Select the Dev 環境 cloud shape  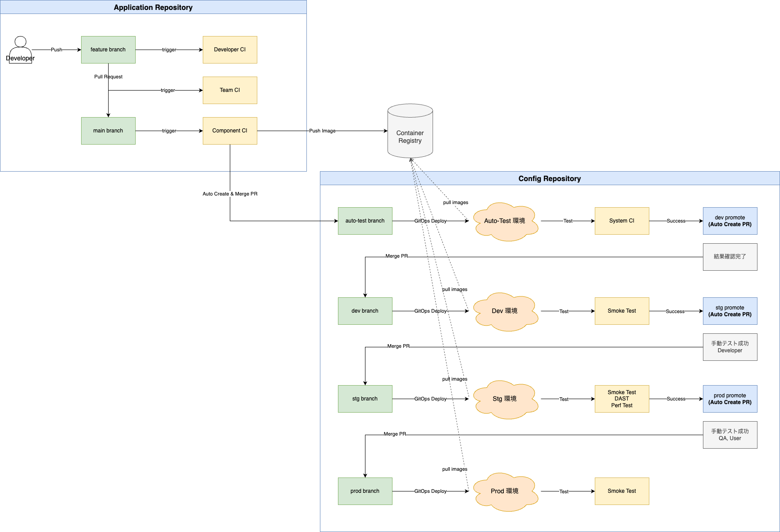(505, 311)
